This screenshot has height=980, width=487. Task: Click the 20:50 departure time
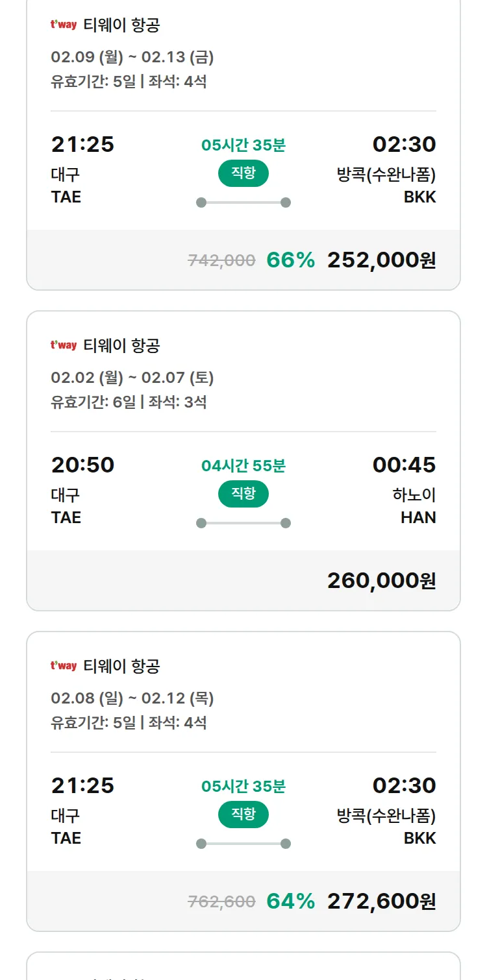tap(82, 465)
